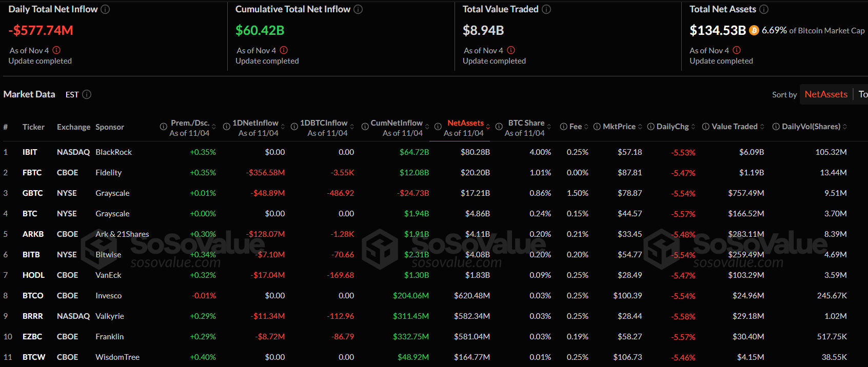Screen dimensions: 868x367
Task: Click info icon before BTC Share column
Action: click(499, 127)
